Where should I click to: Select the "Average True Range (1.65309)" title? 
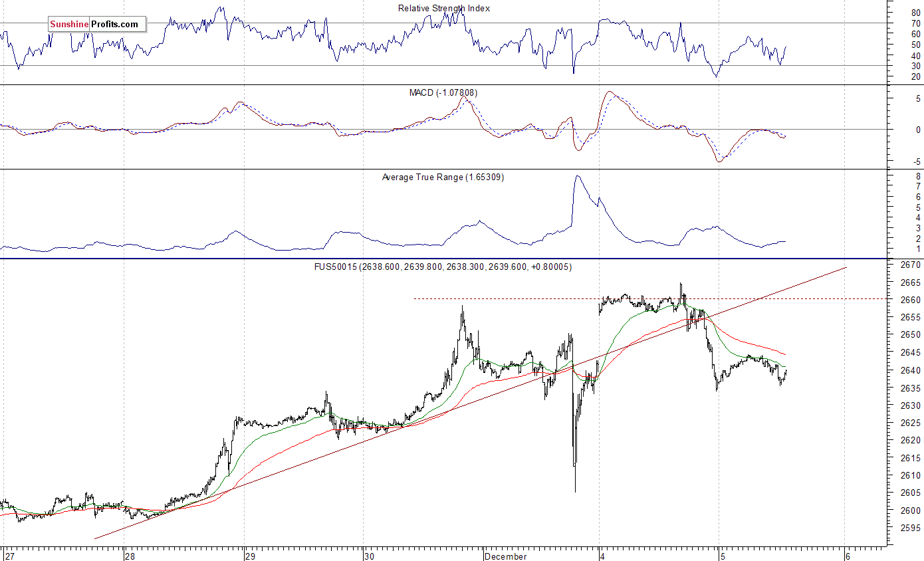(x=443, y=177)
